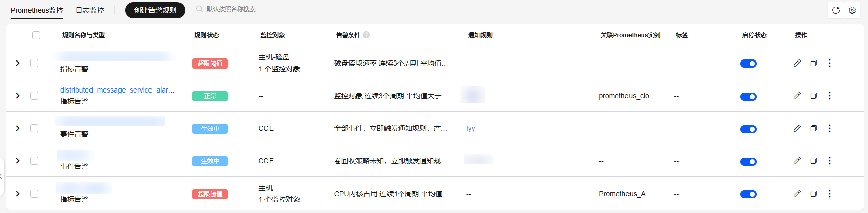
Task: Expand the fyy event alarm row
Action: pyautogui.click(x=18, y=128)
